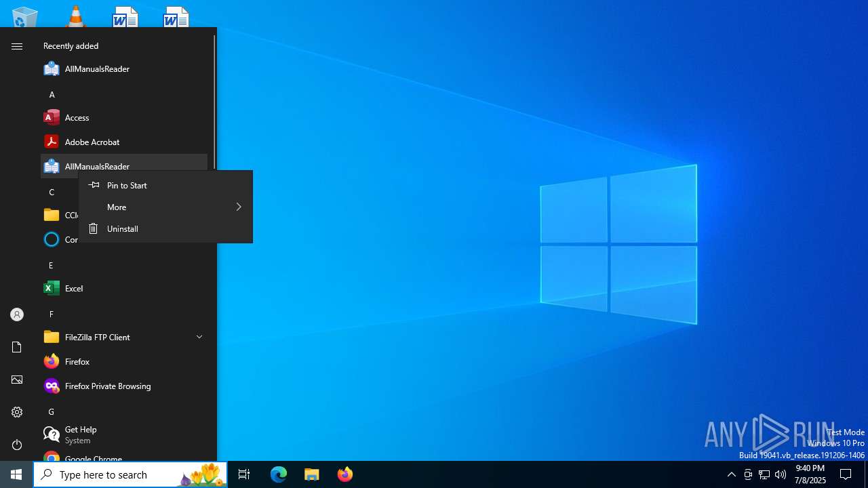Click the Windows Start button

[16, 474]
